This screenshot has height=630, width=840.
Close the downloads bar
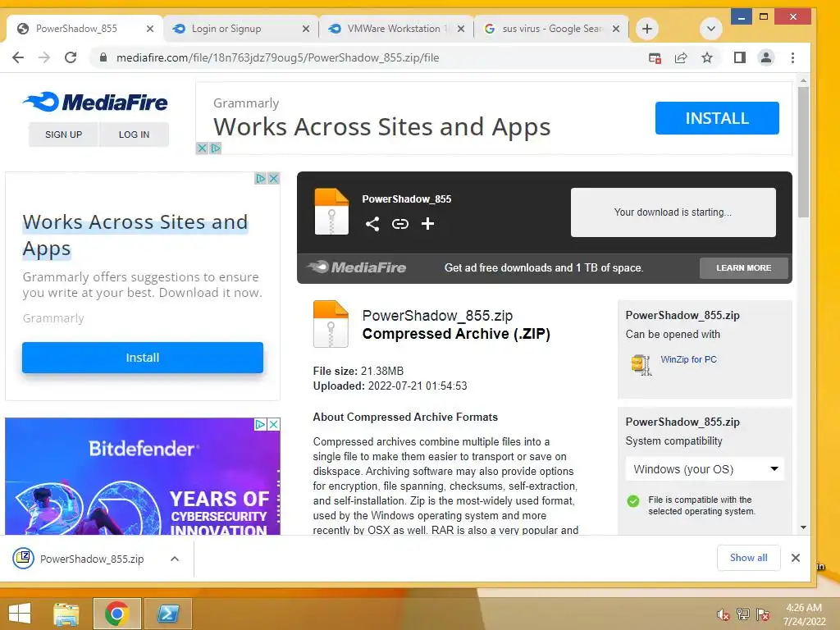point(796,558)
